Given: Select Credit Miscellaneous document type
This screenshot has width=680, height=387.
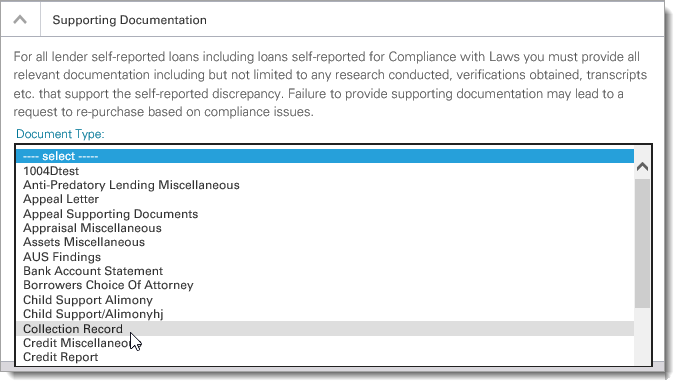Looking at the screenshot, I should click(x=325, y=343).
